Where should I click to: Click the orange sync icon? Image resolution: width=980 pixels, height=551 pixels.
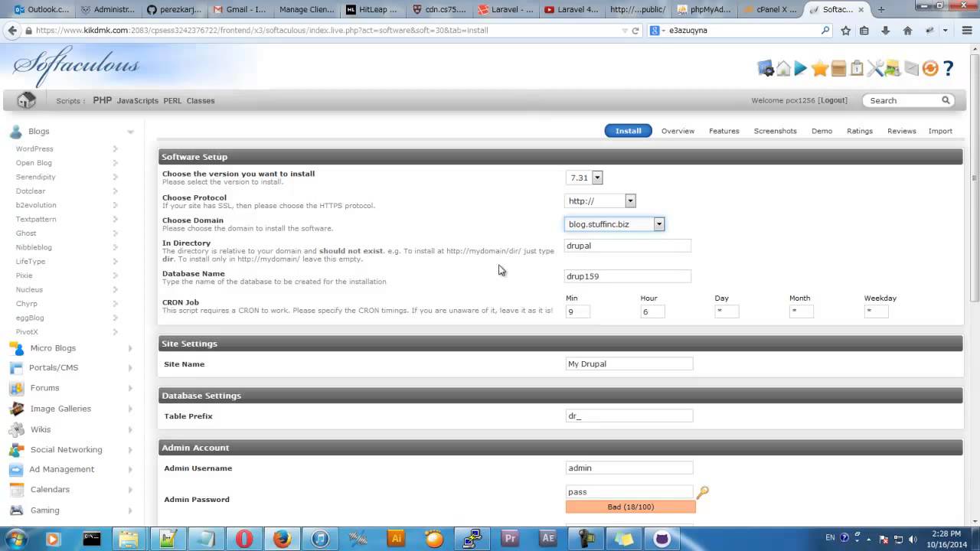click(x=929, y=69)
